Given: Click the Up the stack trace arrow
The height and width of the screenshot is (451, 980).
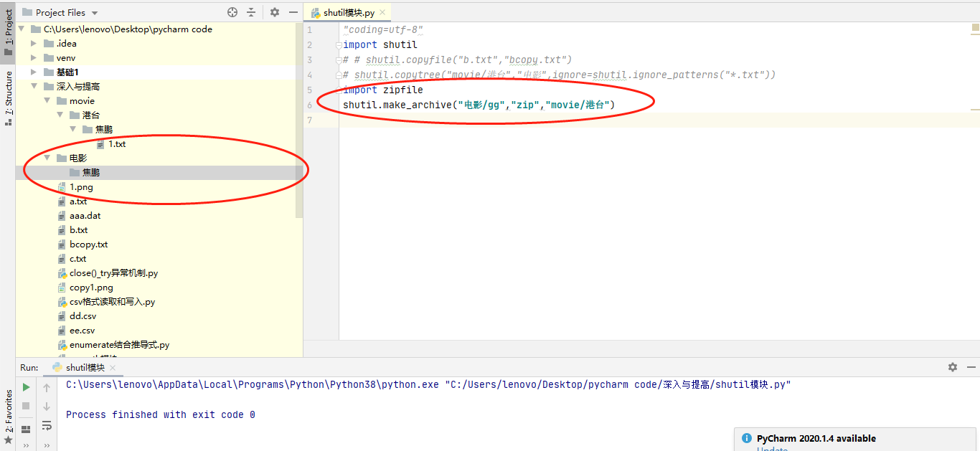Looking at the screenshot, I should [47, 388].
